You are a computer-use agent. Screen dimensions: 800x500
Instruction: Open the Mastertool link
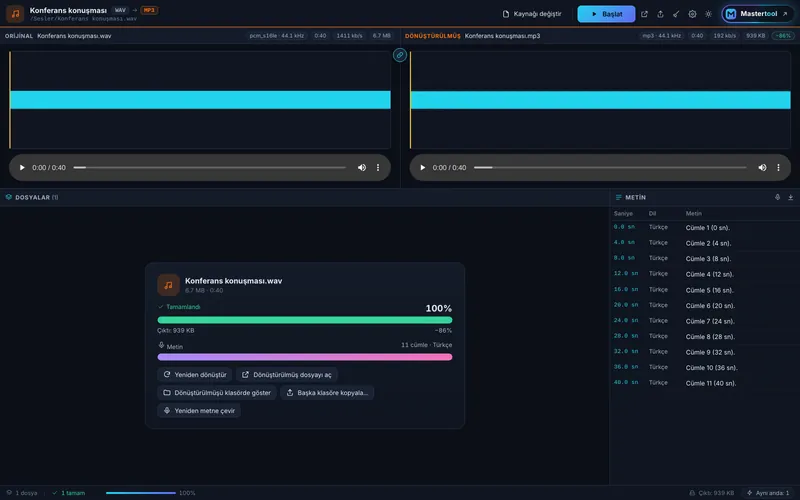[757, 14]
